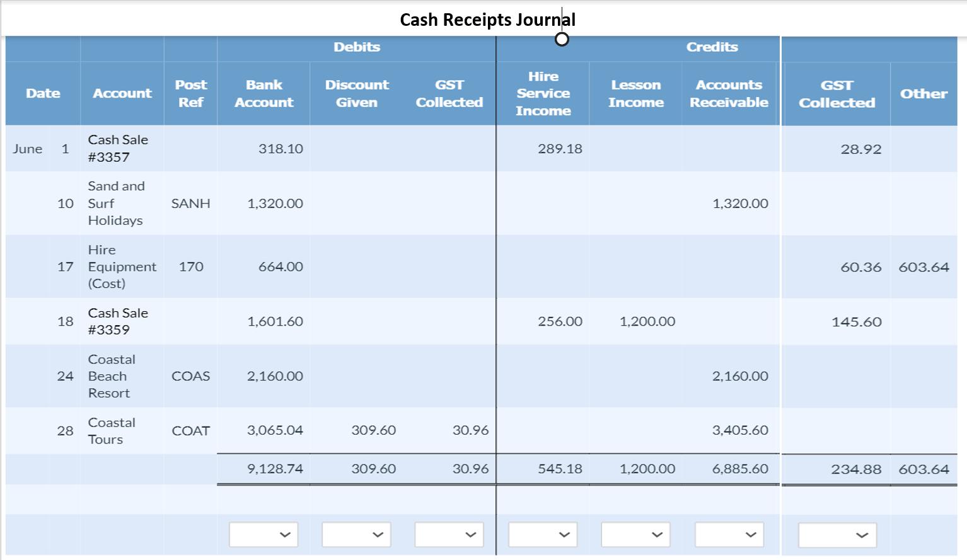Open the dropdown under debit GST Collected total
This screenshot has height=560, width=967.
(448, 534)
